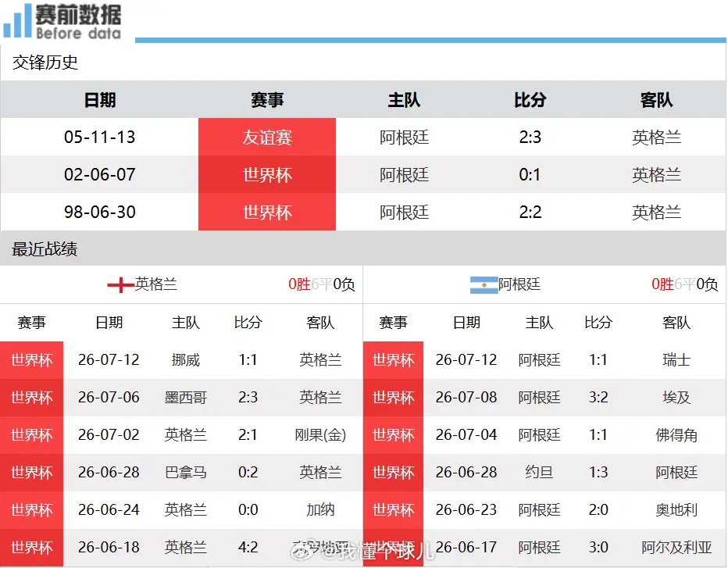
Task: Click the 英格兰 team name beside the flag
Action: tap(156, 284)
